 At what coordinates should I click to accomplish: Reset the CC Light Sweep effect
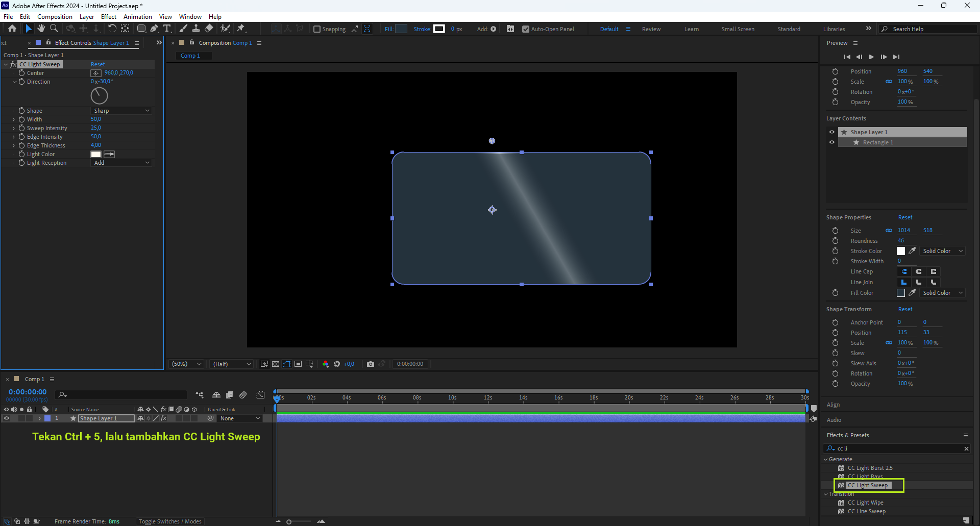97,64
